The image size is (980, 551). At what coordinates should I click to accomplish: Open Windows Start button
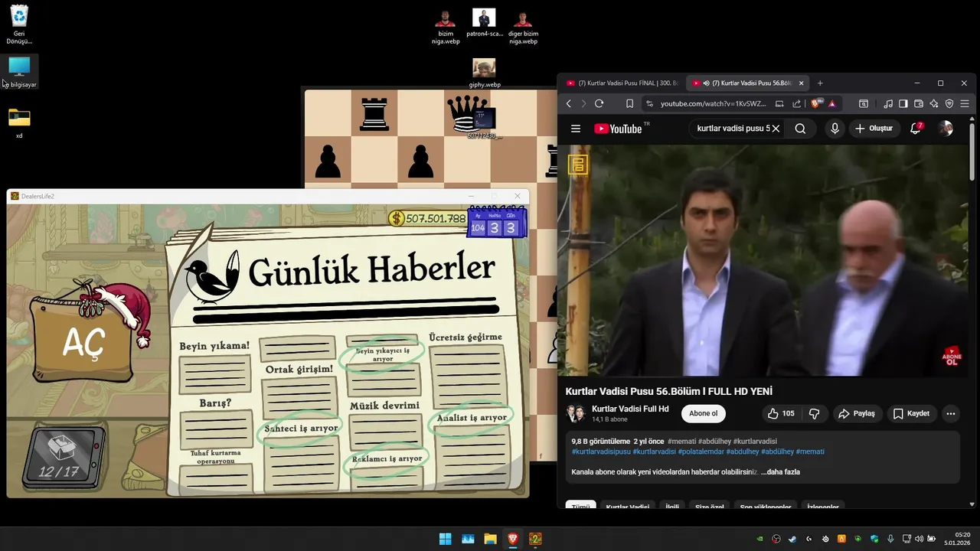pos(445,539)
